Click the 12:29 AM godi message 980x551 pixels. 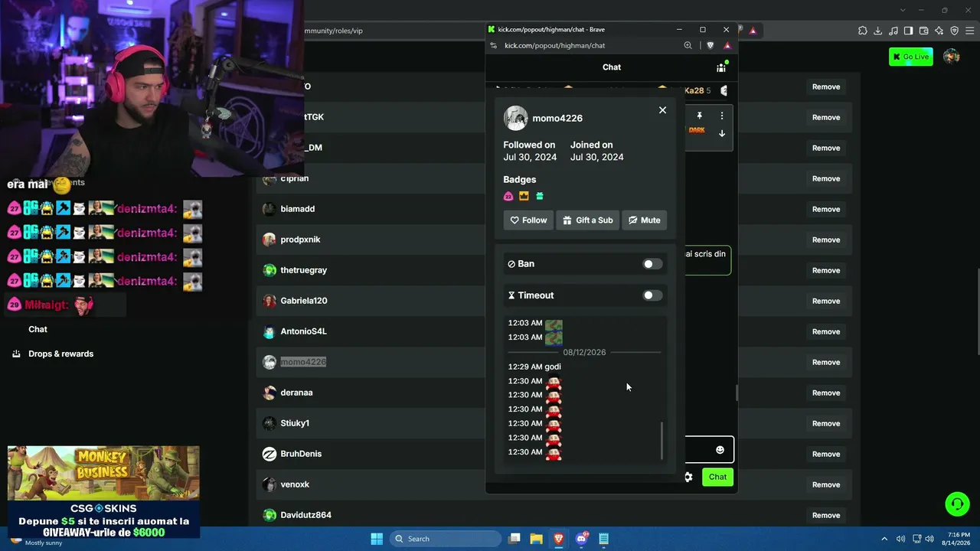(534, 367)
